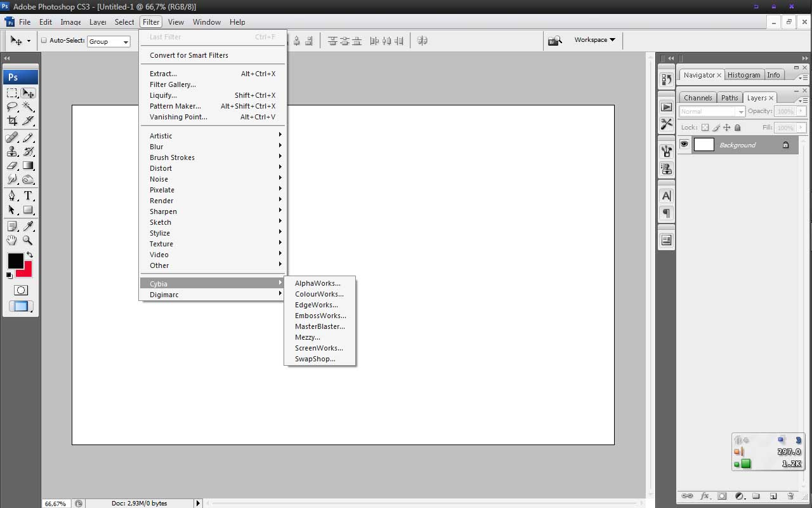Select the Pen tool
Viewport: 812px width, 508px height.
click(x=12, y=196)
